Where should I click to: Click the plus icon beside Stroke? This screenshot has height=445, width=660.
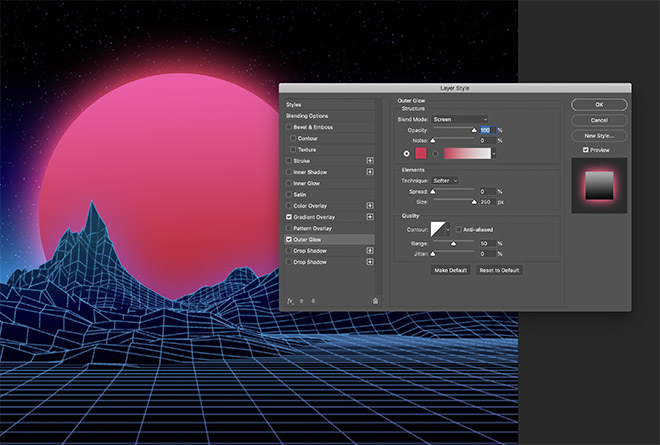click(370, 160)
